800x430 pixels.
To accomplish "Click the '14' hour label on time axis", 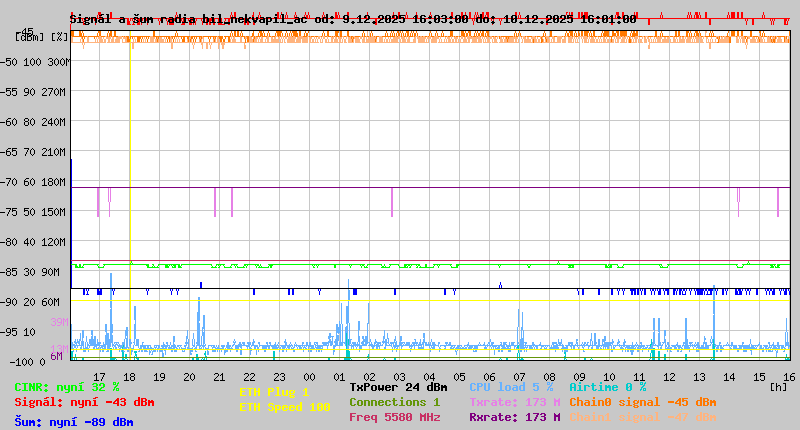I will pyautogui.click(x=730, y=377).
